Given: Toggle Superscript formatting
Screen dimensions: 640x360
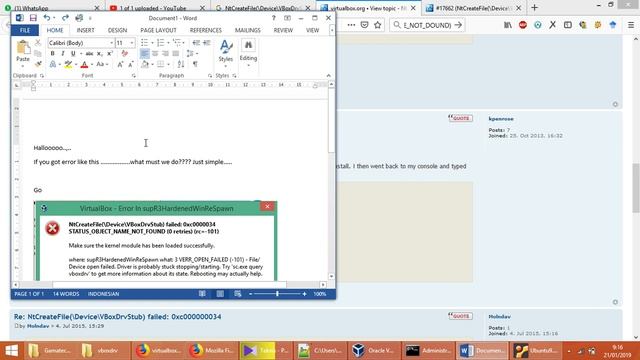Looking at the screenshot, I should coord(110,53).
